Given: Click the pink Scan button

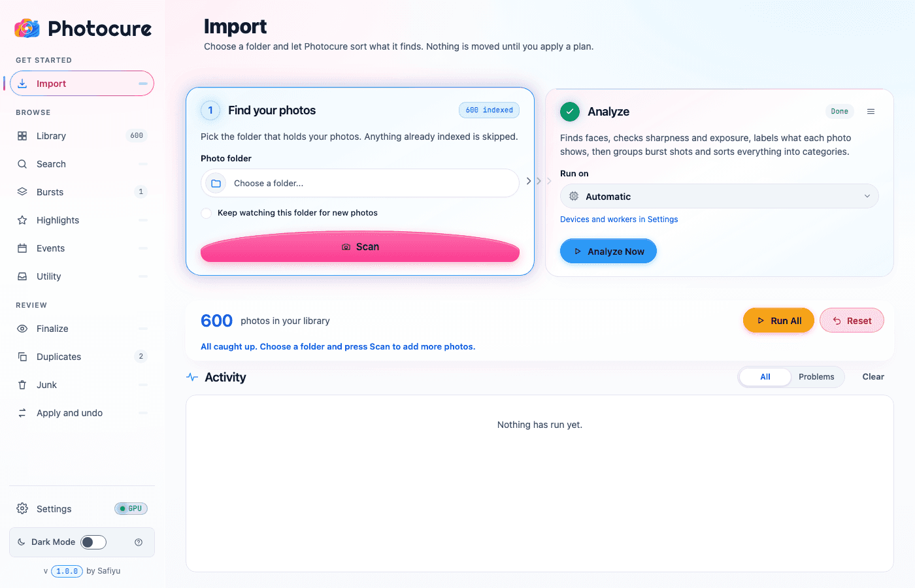Looking at the screenshot, I should tap(360, 247).
